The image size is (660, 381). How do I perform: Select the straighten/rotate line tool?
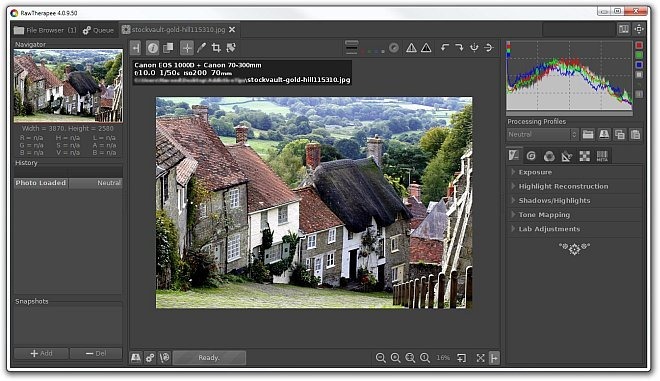pos(231,48)
